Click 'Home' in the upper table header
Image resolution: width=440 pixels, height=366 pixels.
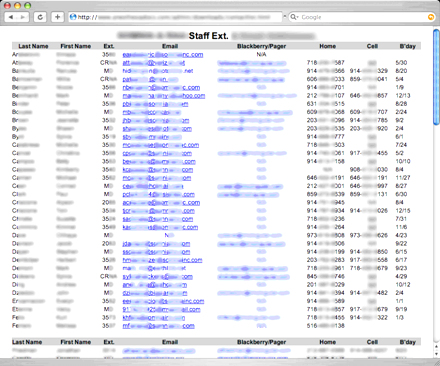click(x=328, y=46)
